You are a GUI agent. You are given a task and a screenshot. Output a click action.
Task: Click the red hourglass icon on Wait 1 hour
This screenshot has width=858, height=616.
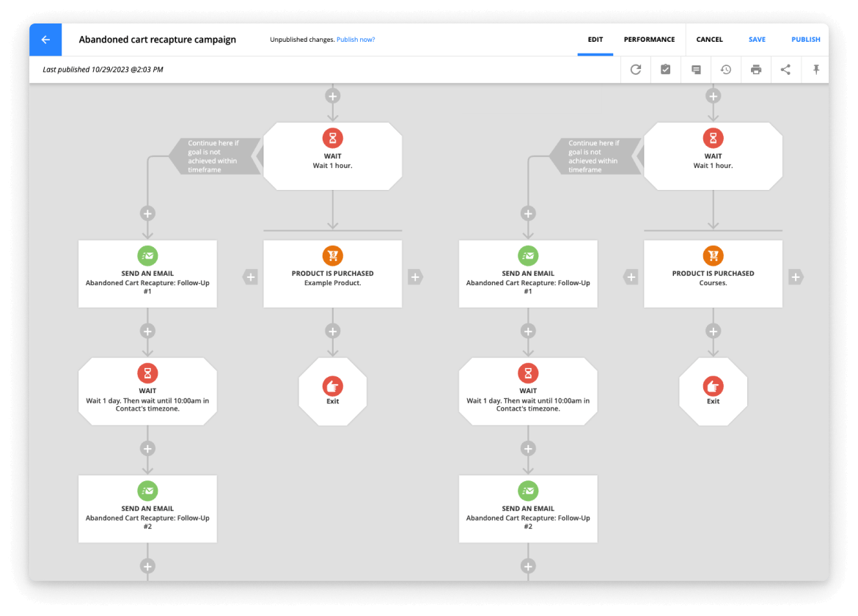pos(332,138)
